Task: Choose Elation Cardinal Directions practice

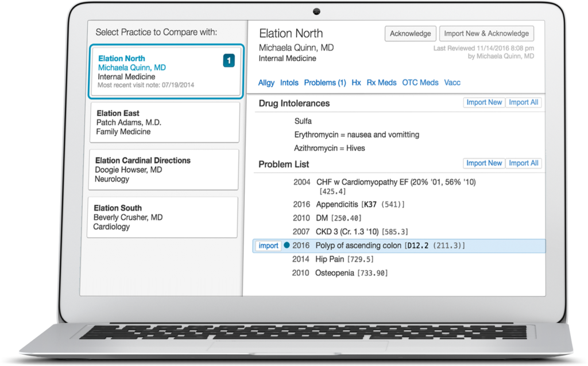Action: tap(164, 170)
